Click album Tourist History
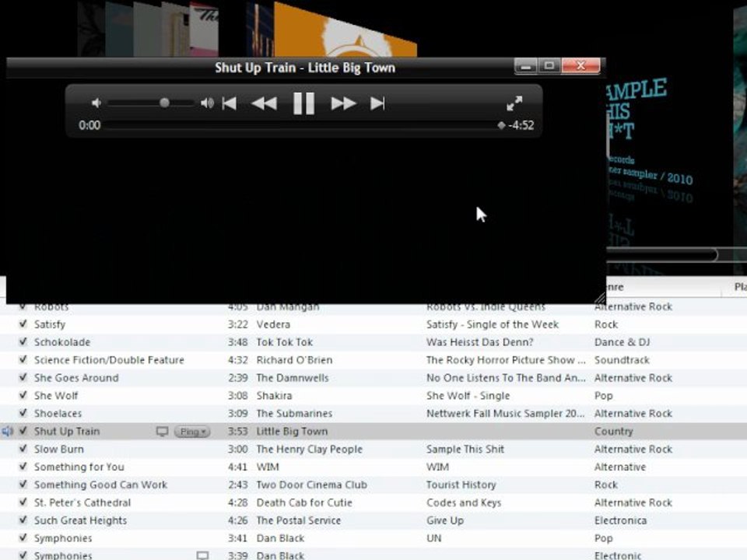This screenshot has height=560, width=747. 461,485
